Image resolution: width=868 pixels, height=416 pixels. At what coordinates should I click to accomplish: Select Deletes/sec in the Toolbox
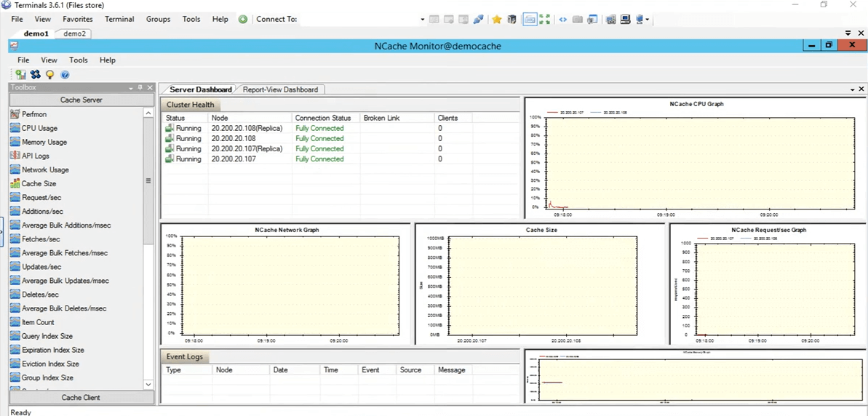tap(34, 295)
